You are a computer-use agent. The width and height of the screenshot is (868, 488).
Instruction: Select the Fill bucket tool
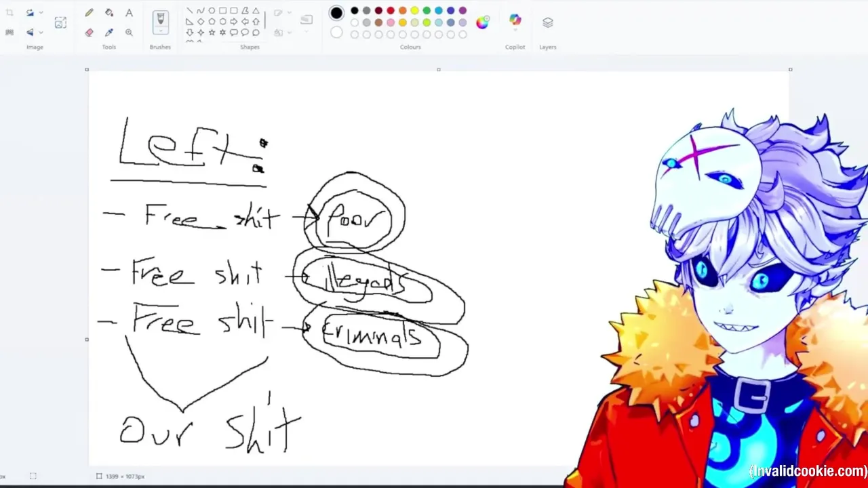[109, 13]
